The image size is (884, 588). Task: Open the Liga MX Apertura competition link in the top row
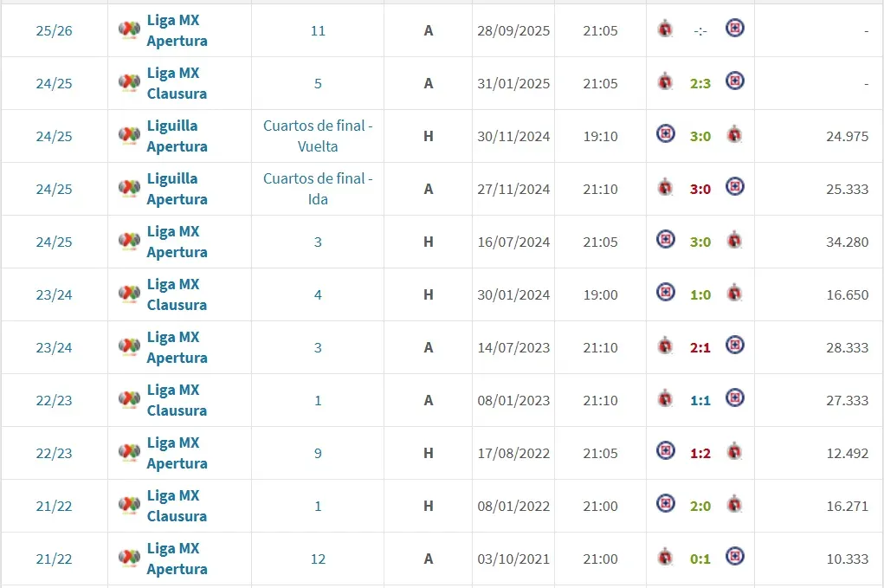click(176, 30)
